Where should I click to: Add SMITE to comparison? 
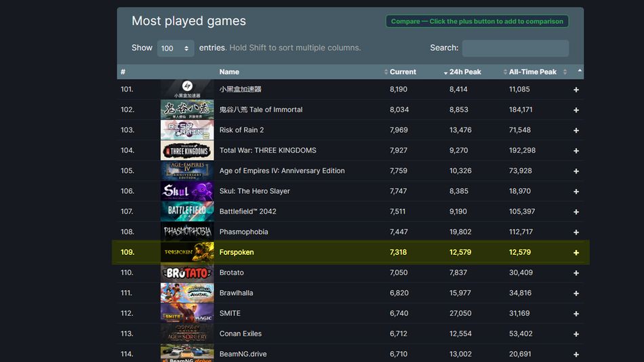576,313
